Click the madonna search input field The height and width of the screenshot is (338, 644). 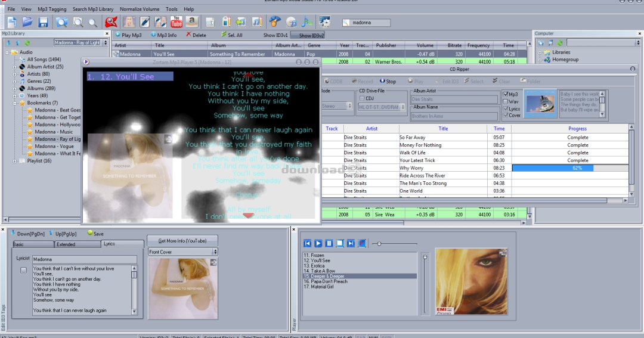tap(366, 23)
